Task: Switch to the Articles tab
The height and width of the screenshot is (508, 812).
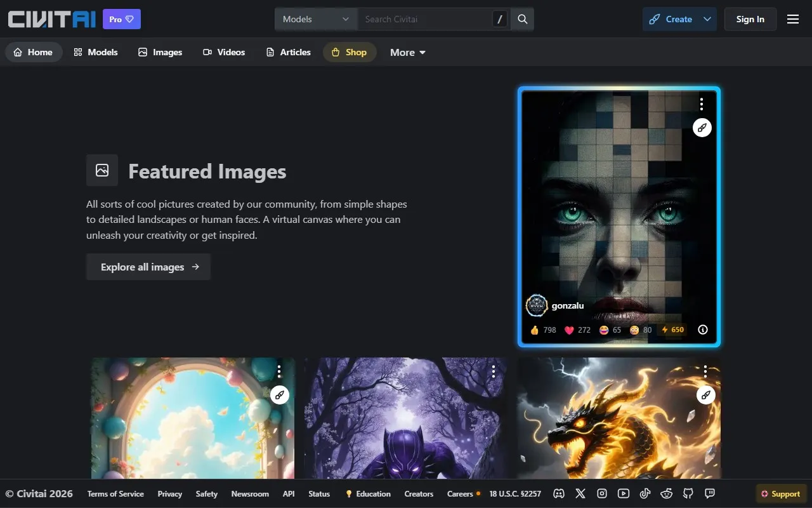Action: (288, 52)
